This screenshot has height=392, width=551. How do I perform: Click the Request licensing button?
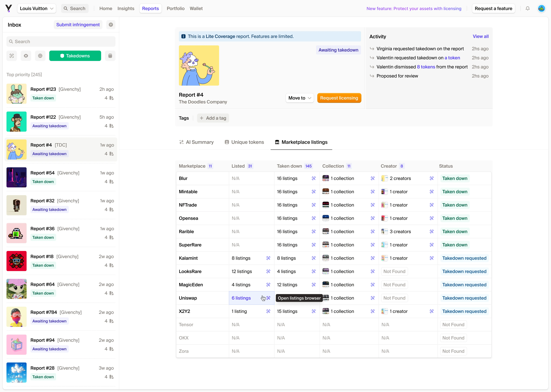pos(339,98)
